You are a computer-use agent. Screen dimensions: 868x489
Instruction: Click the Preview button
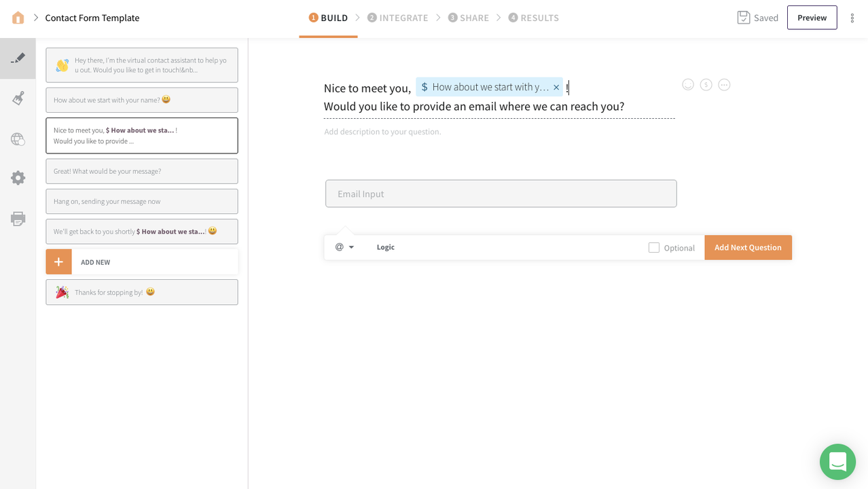click(x=812, y=18)
